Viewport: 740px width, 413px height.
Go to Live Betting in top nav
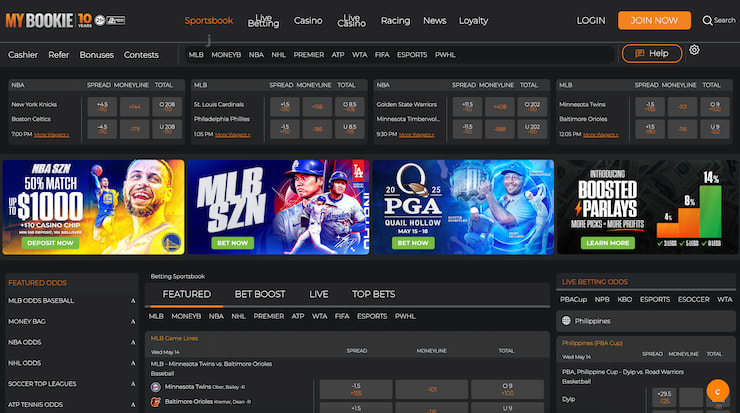click(263, 21)
